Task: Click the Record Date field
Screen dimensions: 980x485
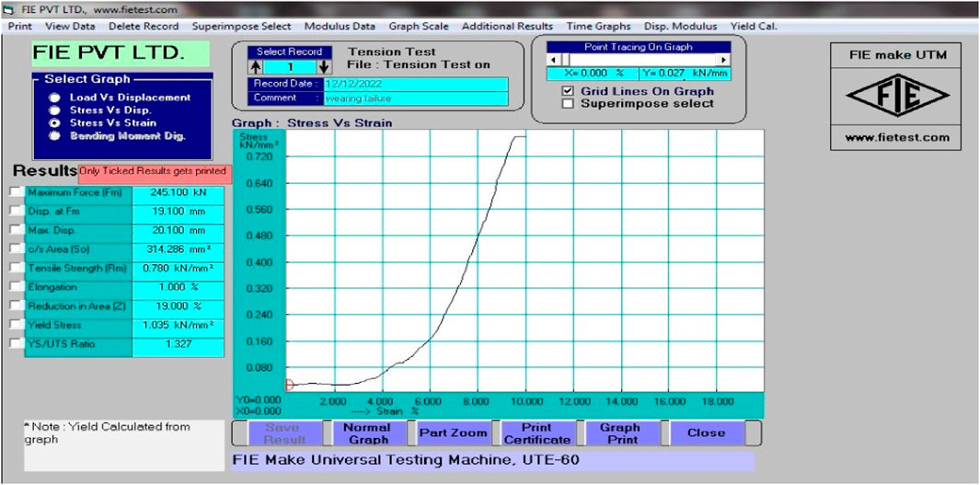Action: click(415, 84)
